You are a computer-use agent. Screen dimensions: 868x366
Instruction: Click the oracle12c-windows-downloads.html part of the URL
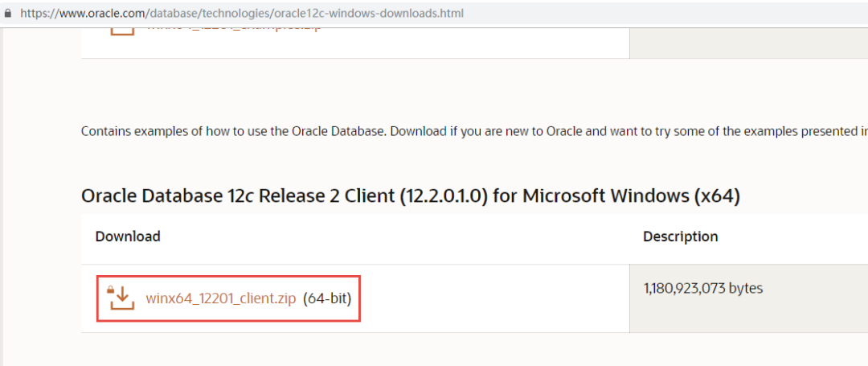pos(370,14)
